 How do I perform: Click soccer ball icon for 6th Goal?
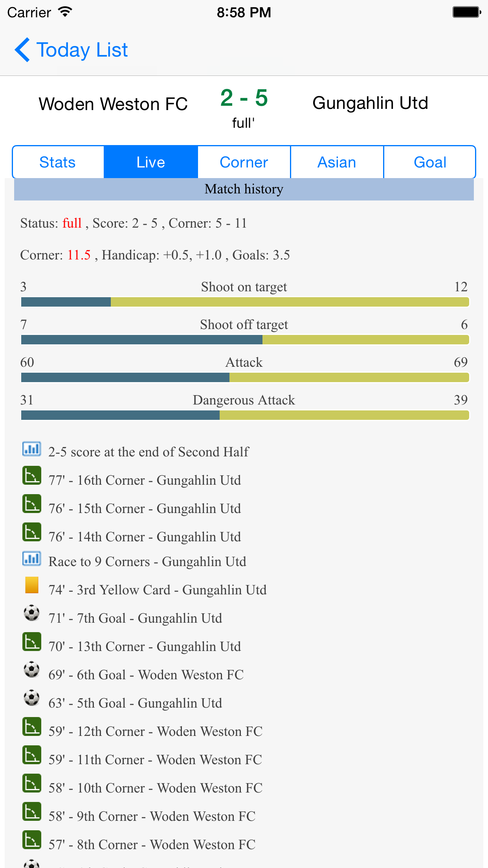coord(31,670)
